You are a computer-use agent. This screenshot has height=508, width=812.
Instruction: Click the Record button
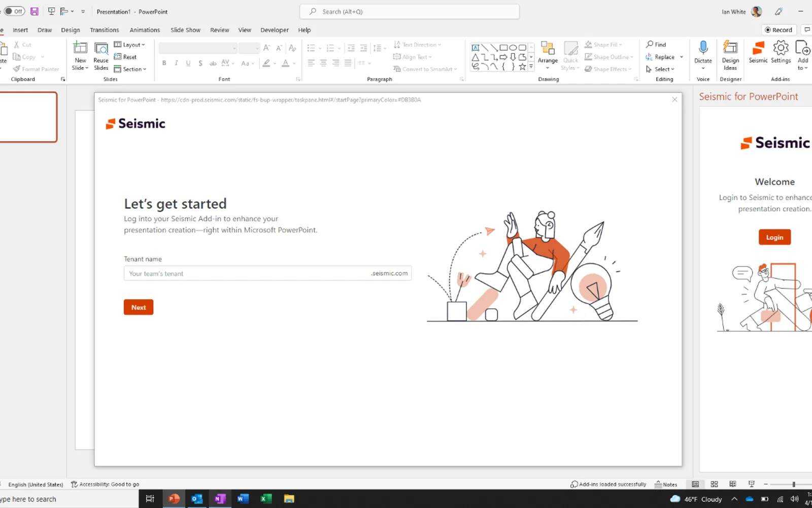coord(779,30)
